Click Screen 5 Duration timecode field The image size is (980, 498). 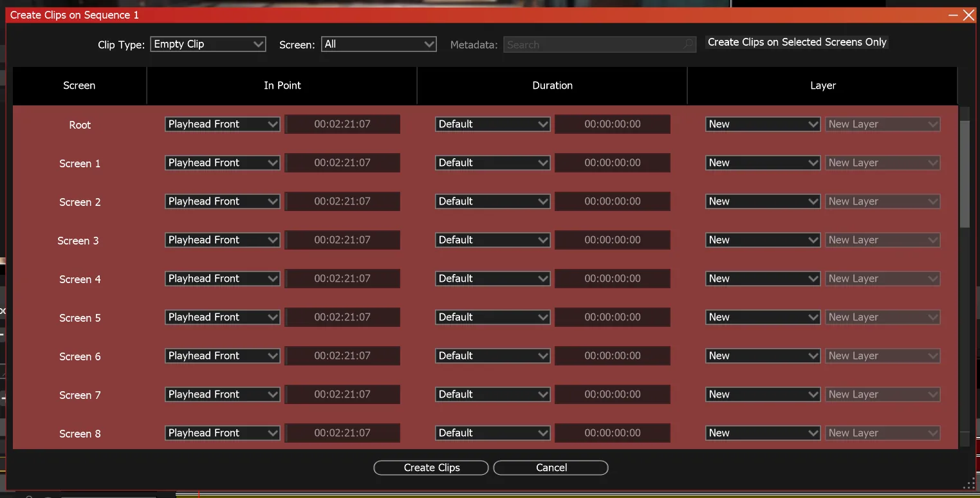pos(613,317)
